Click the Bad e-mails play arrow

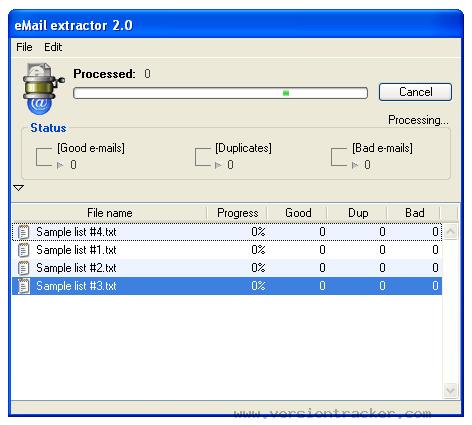(355, 165)
